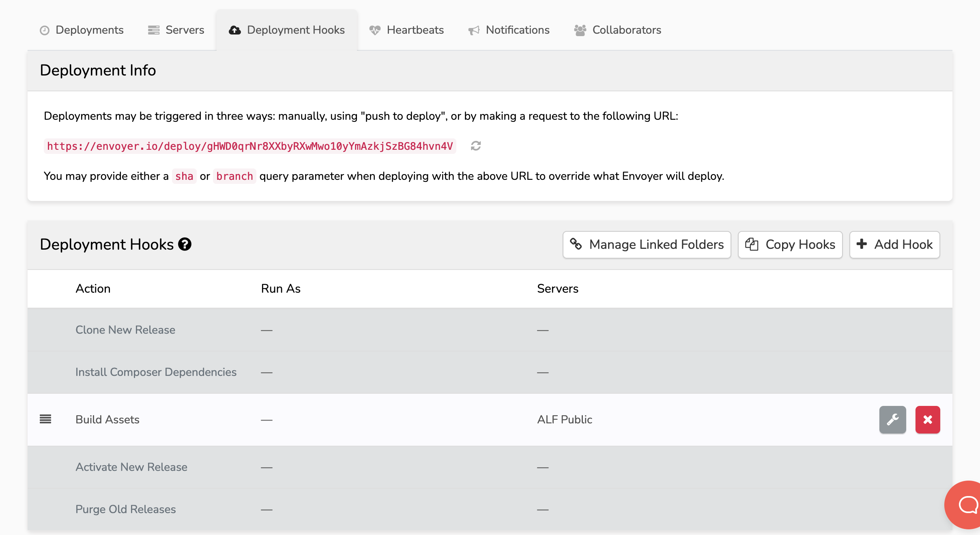Click the help question mark icon

pyautogui.click(x=185, y=244)
